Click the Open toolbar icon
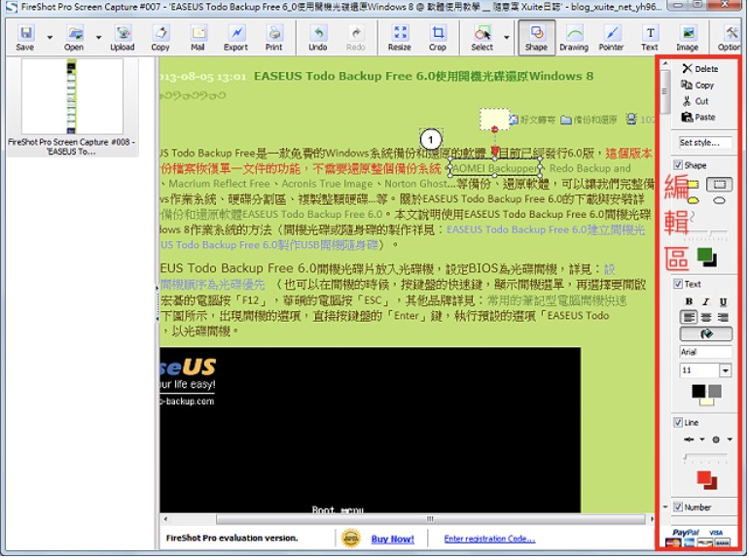The height and width of the screenshot is (560, 749). (x=74, y=37)
